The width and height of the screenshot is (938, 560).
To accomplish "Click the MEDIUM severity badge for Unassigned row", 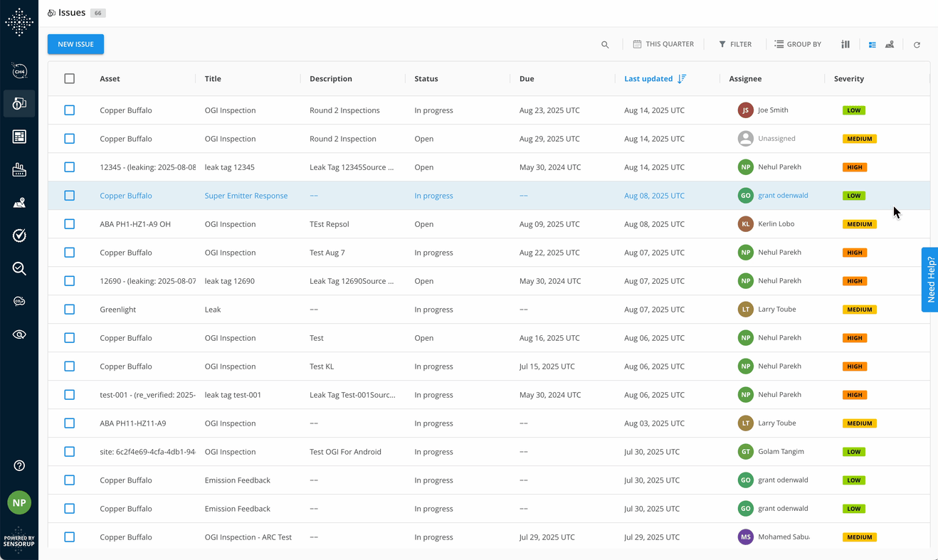I will tap(860, 139).
